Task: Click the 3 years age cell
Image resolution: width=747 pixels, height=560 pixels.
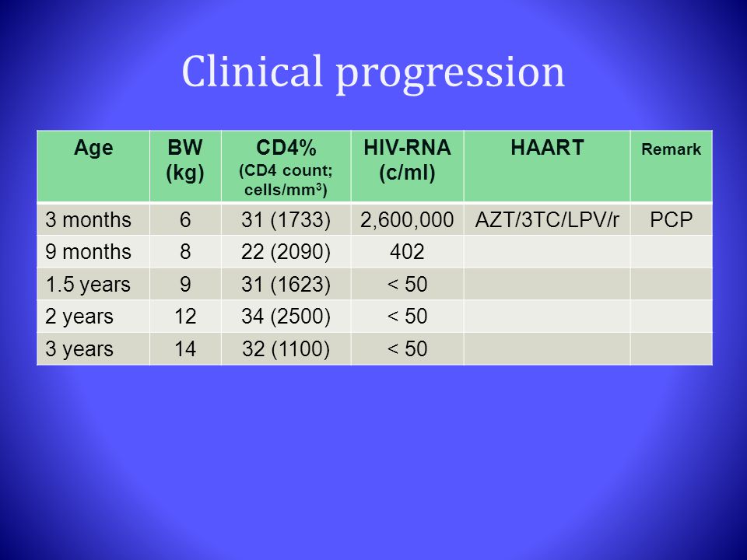Action: pyautogui.click(x=93, y=348)
